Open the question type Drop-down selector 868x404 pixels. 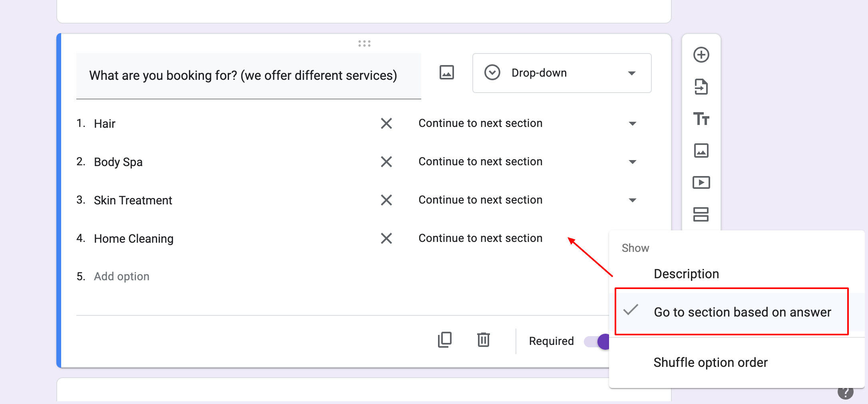pyautogui.click(x=561, y=73)
